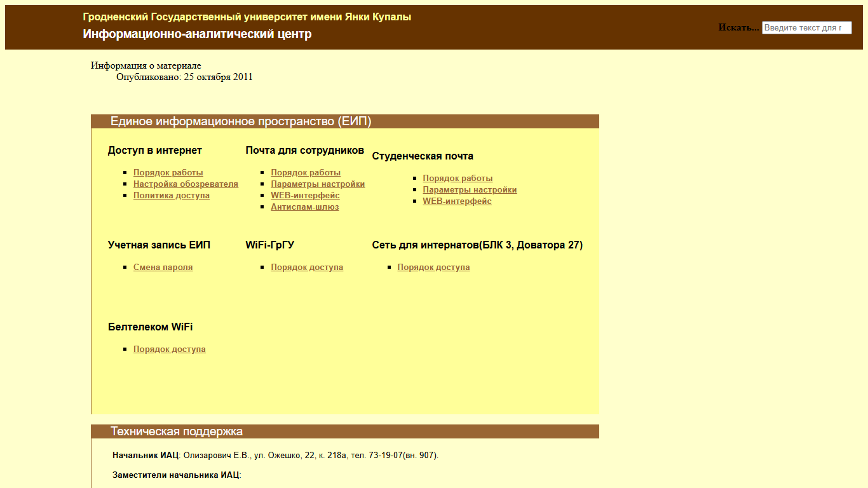The height and width of the screenshot is (488, 868).
Task: Open WiFi-ГрГУ 'Порядок доступа' link
Action: pyautogui.click(x=307, y=268)
